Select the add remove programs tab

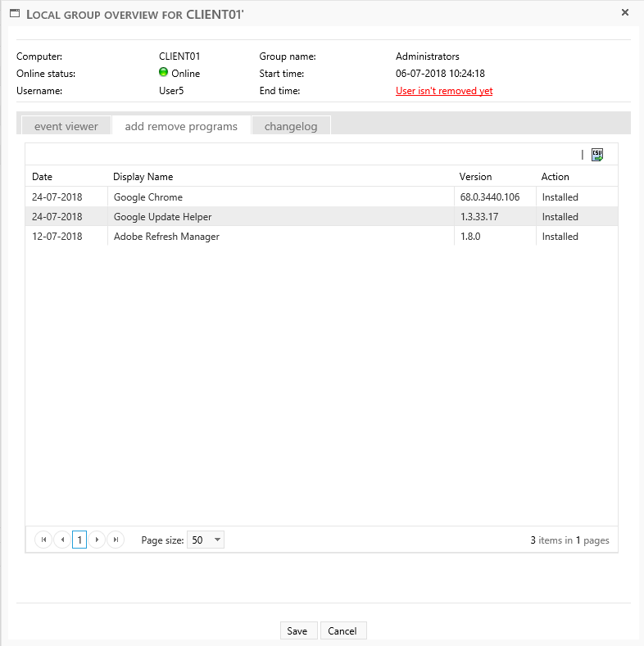pos(181,126)
